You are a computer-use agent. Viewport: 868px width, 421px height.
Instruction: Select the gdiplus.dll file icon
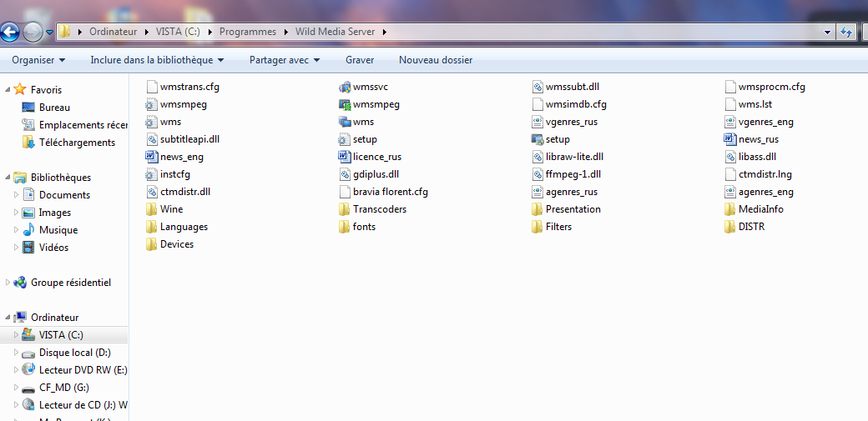click(345, 174)
